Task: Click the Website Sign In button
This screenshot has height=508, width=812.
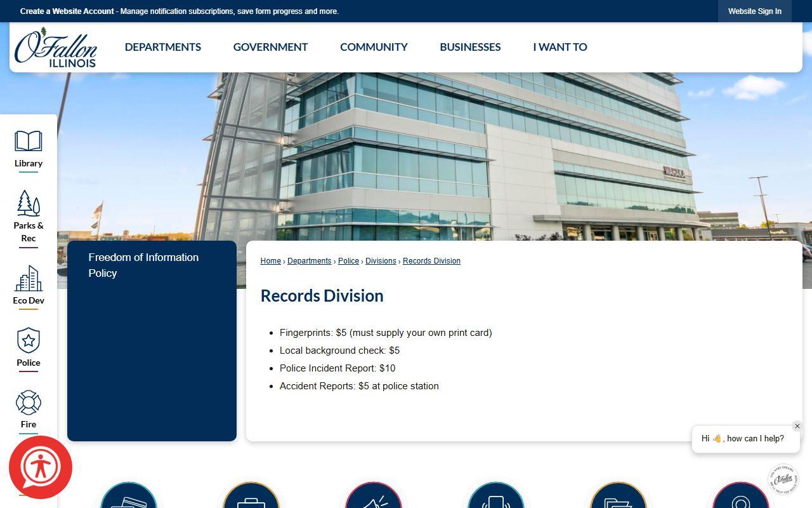Action: click(x=755, y=11)
